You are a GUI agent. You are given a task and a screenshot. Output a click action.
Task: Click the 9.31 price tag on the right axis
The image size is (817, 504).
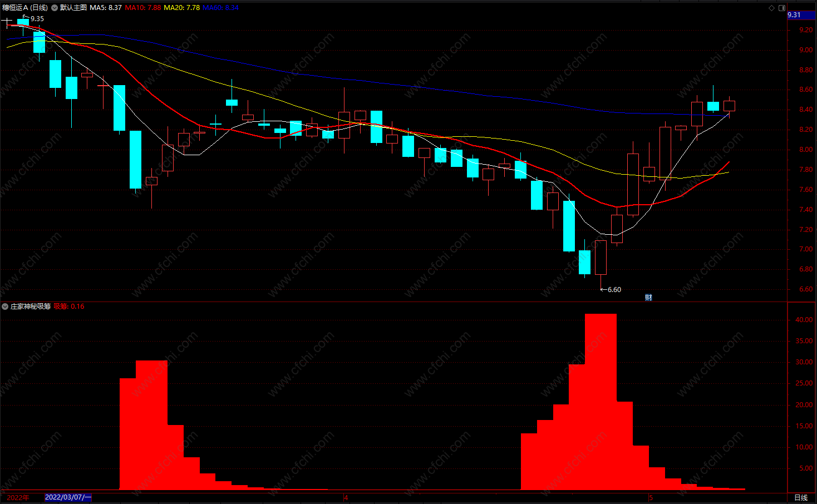[x=794, y=15]
